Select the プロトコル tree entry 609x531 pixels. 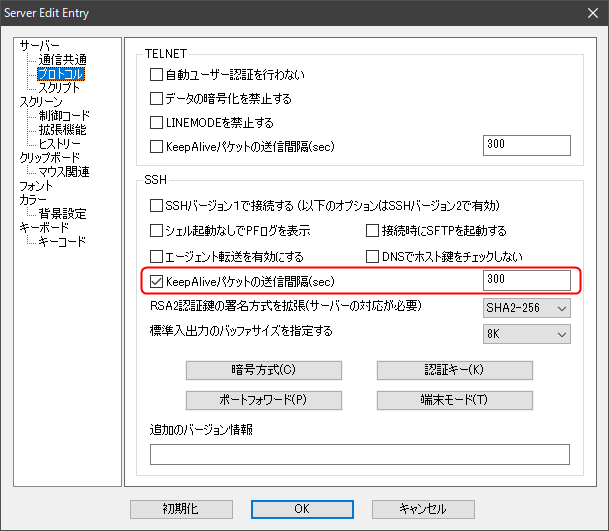61,74
